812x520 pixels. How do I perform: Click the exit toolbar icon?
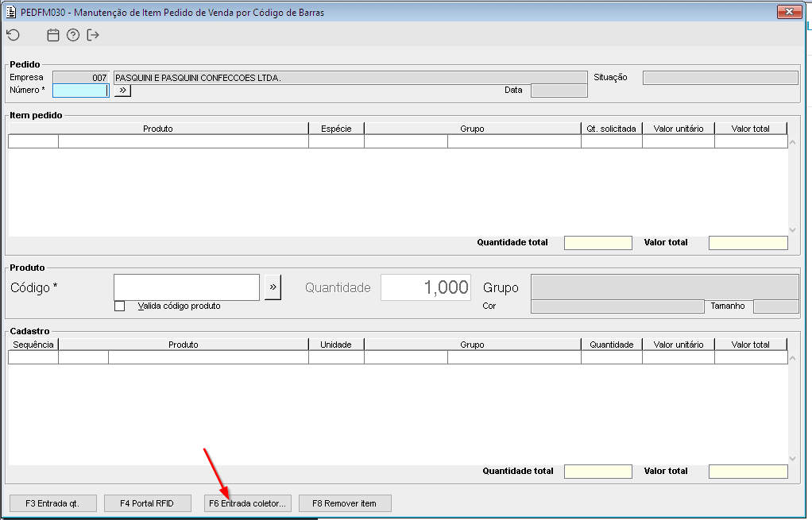(93, 35)
